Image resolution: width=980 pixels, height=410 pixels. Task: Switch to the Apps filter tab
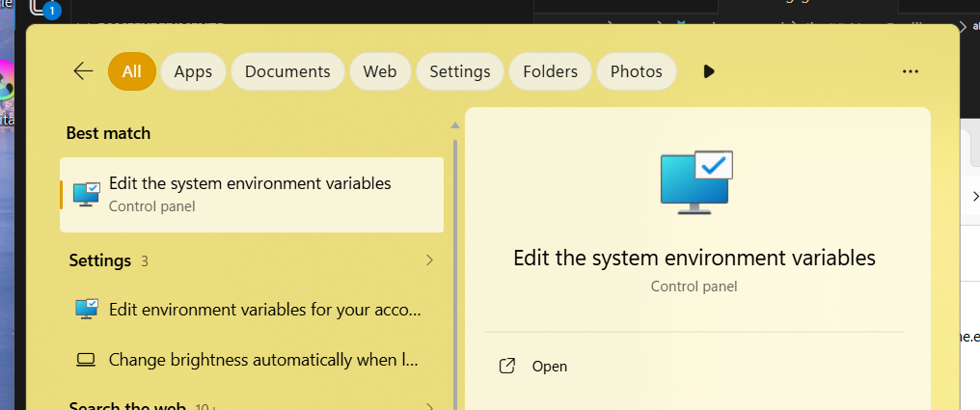coord(193,71)
